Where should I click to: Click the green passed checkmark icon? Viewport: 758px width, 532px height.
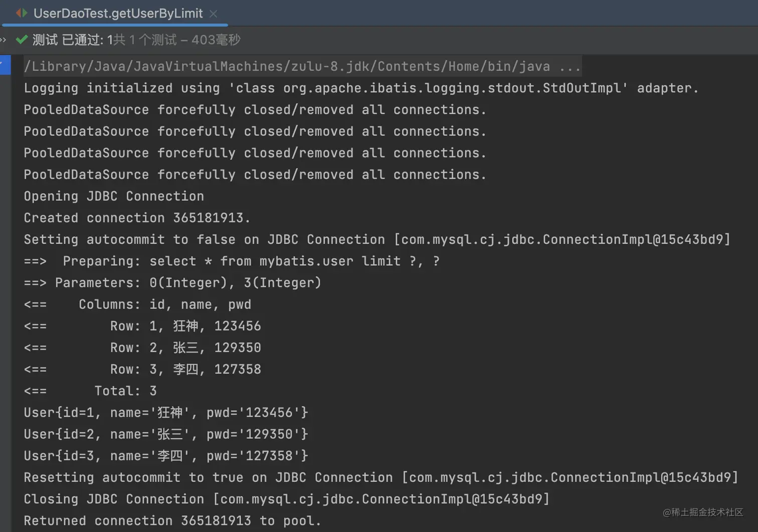(x=22, y=40)
